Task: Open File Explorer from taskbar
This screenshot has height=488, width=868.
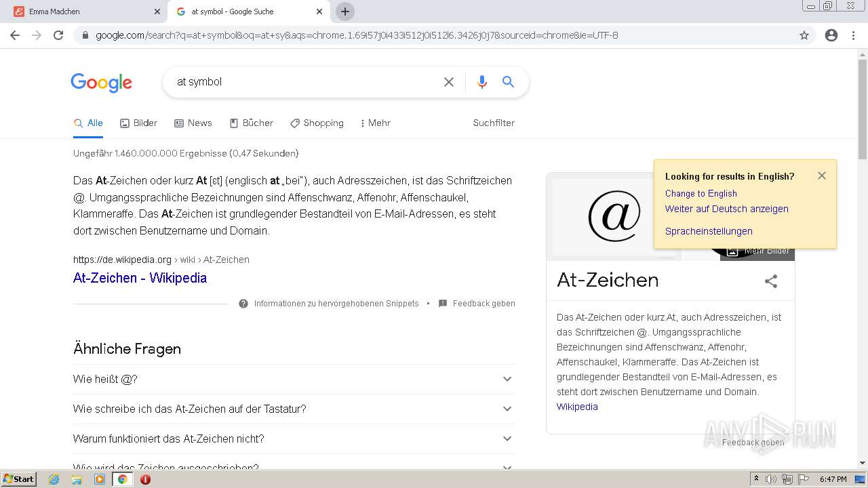Action: pyautogui.click(x=77, y=479)
